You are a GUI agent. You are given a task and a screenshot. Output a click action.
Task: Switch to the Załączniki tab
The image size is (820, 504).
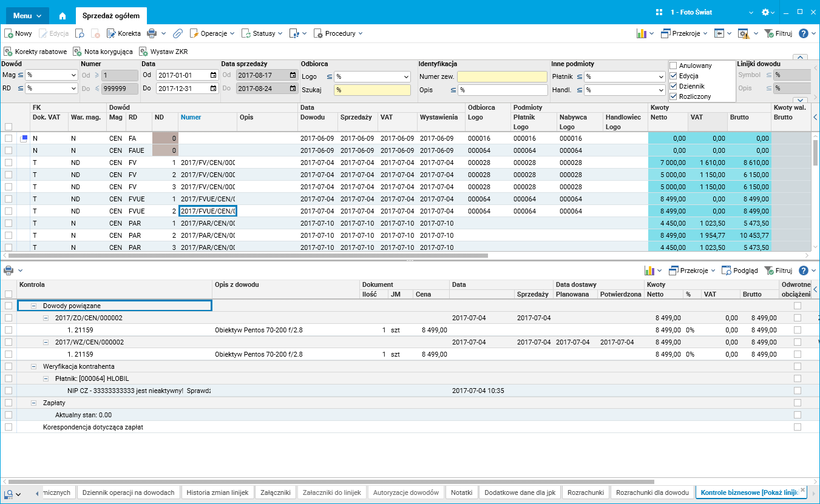click(x=276, y=492)
